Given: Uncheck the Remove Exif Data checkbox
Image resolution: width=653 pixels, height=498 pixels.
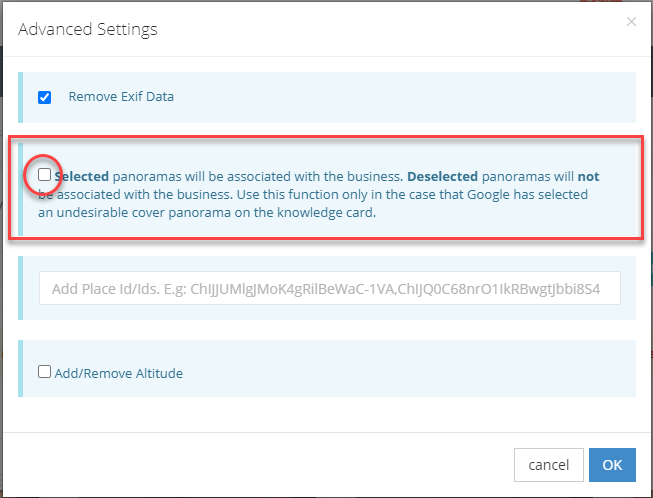Looking at the screenshot, I should tap(45, 98).
